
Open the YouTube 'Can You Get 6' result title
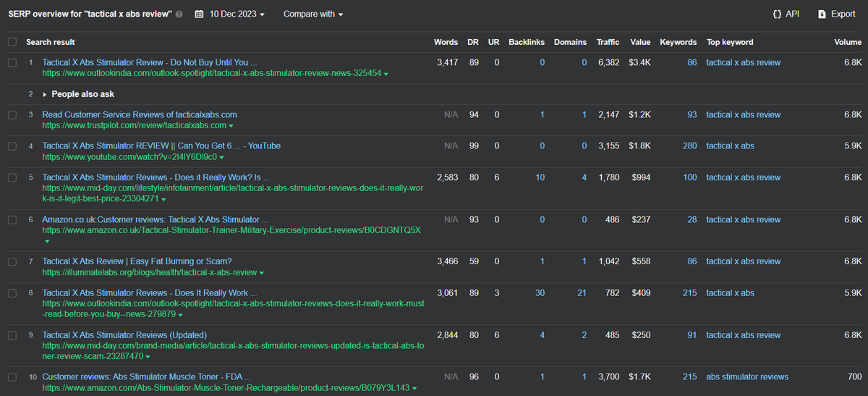coord(161,146)
